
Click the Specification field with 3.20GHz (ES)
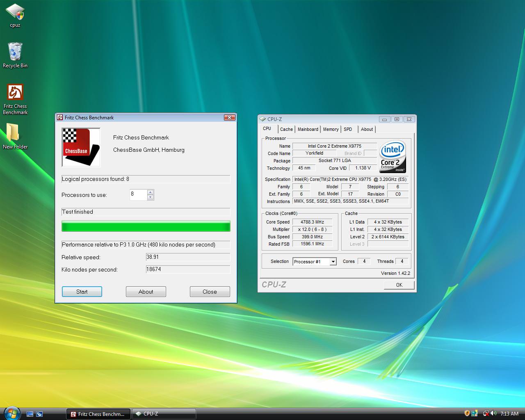[x=350, y=179]
